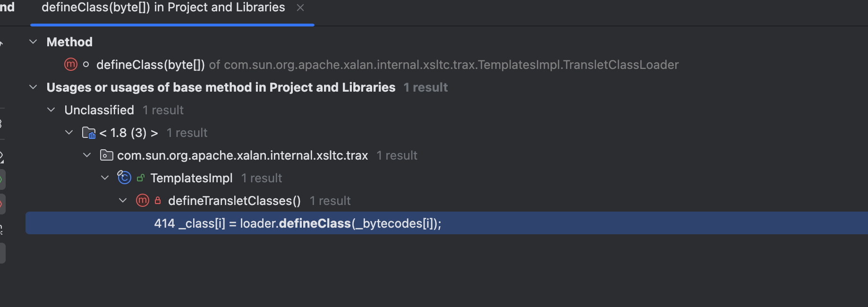Click the class icon next to TemplatesImpl
868x307 pixels.
click(124, 178)
